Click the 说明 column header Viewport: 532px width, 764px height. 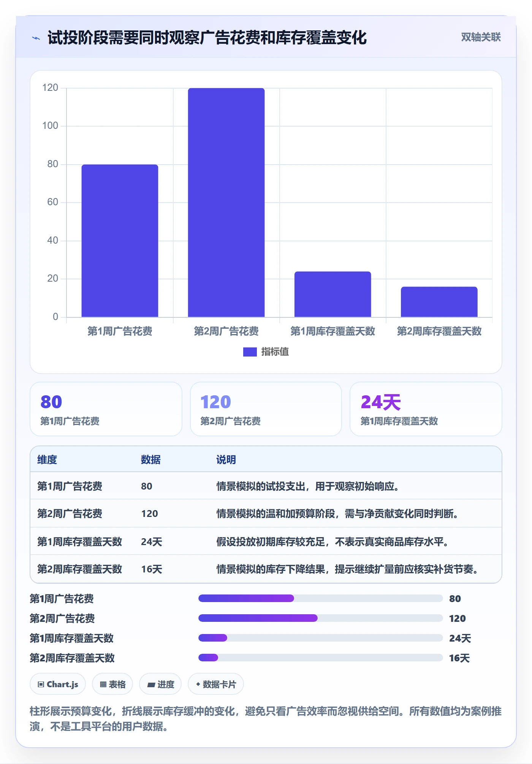tap(226, 460)
